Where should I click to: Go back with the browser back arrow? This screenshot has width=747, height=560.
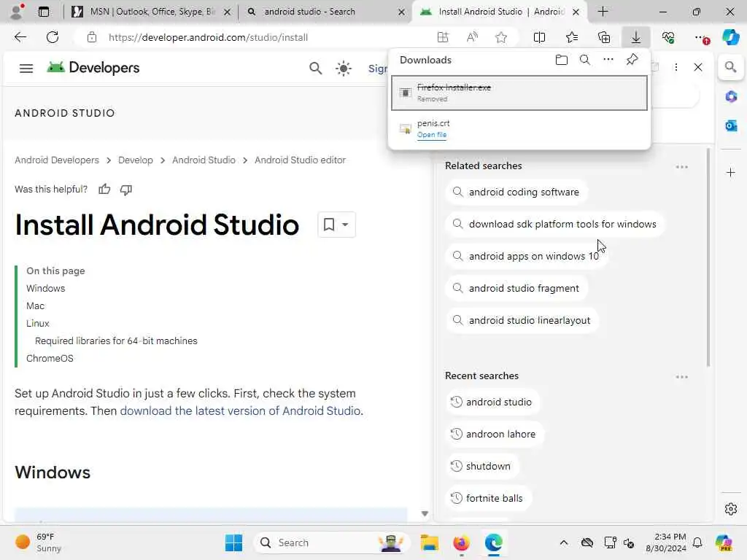tap(20, 37)
